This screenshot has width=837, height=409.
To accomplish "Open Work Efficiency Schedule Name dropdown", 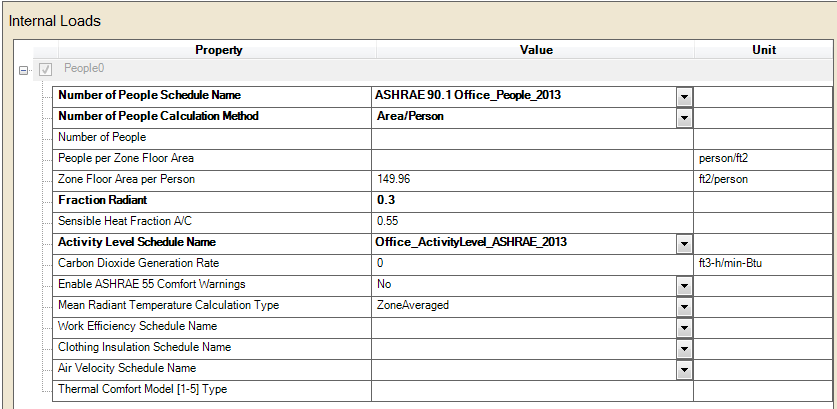I will (x=684, y=327).
